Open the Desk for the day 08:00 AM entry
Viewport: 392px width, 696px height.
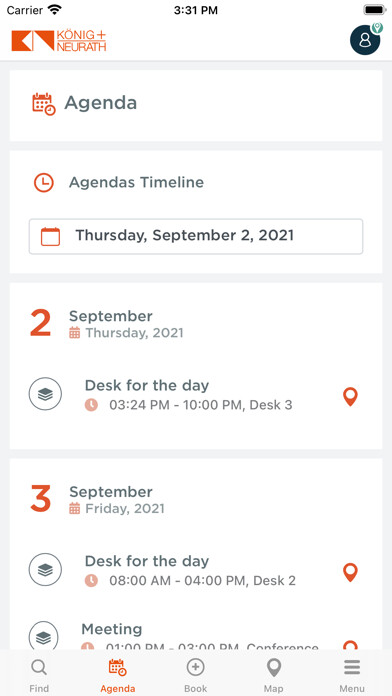(x=196, y=570)
